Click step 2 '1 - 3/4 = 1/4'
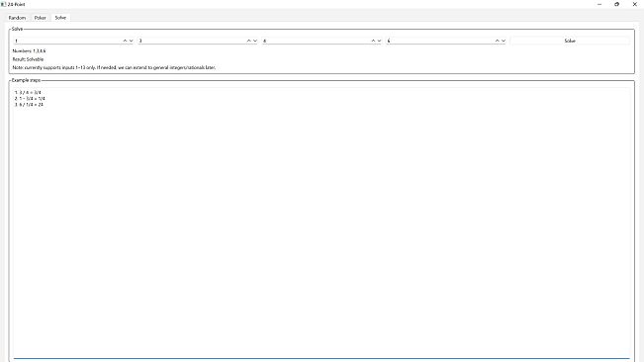This screenshot has height=362, width=644. (x=30, y=99)
